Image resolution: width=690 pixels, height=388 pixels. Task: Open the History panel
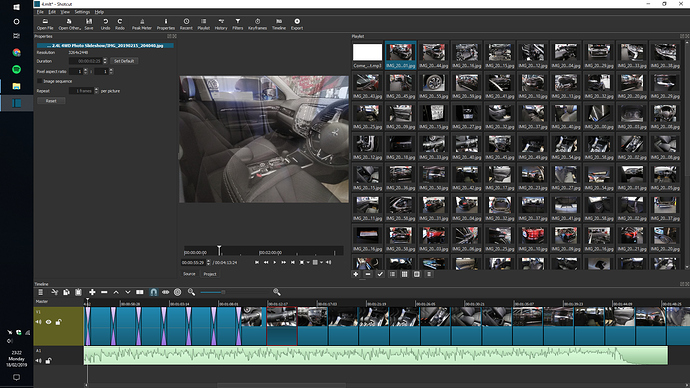coord(221,24)
